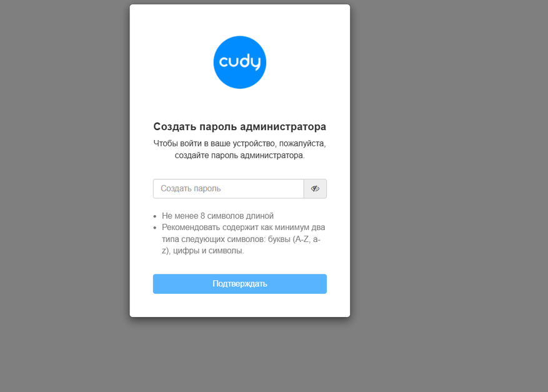This screenshot has width=548, height=392.
Task: Click the blue Cudy logo circle
Action: click(240, 63)
